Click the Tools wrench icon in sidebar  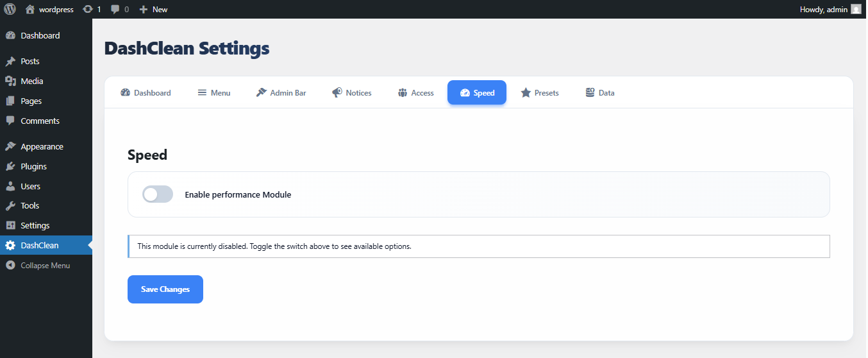pos(10,206)
